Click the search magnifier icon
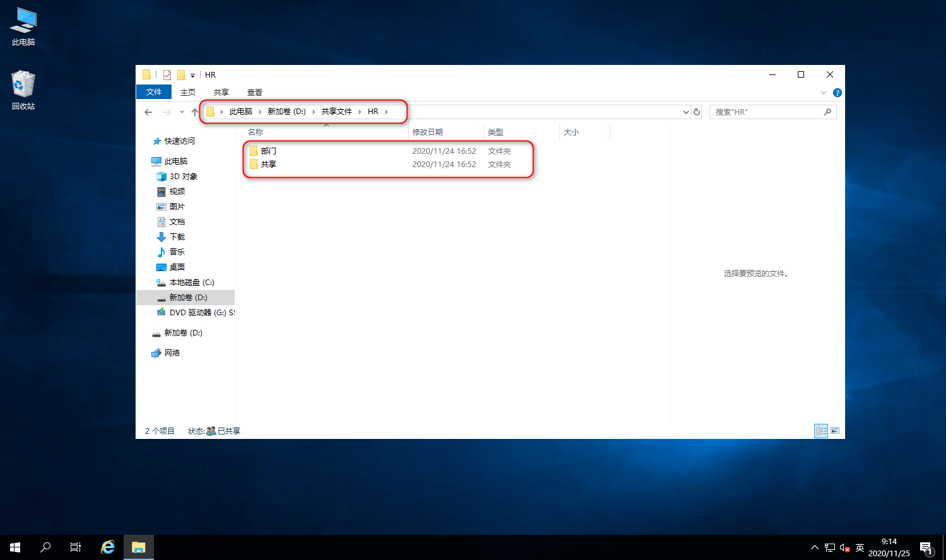Viewport: 946px width, 560px height. tap(827, 112)
